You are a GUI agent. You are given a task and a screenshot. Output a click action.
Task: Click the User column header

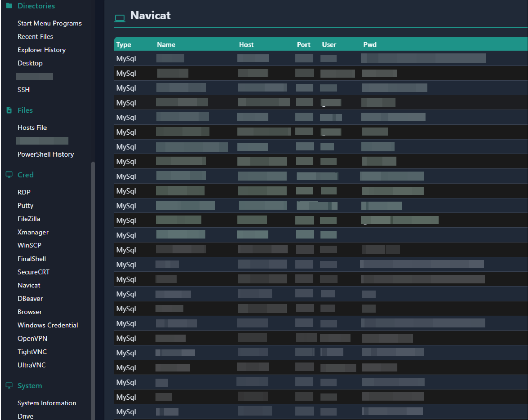pos(329,44)
